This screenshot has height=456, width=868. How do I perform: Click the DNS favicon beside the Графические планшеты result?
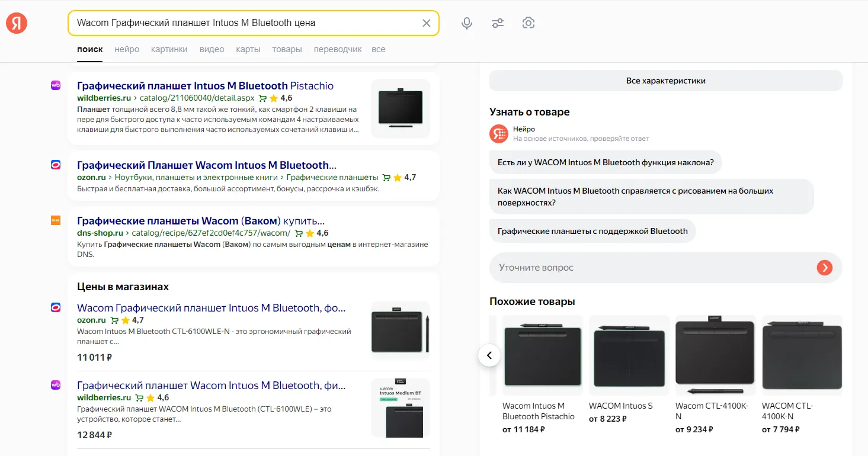tap(56, 220)
